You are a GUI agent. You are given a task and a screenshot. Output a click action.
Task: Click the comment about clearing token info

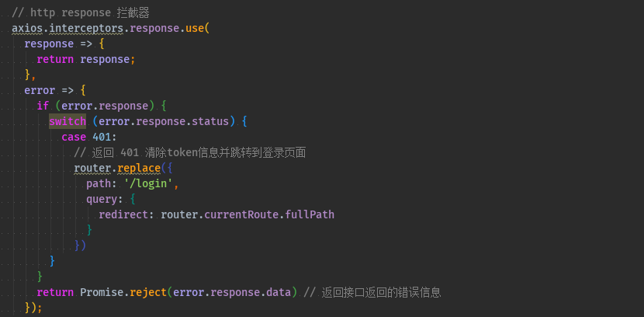[x=189, y=152]
